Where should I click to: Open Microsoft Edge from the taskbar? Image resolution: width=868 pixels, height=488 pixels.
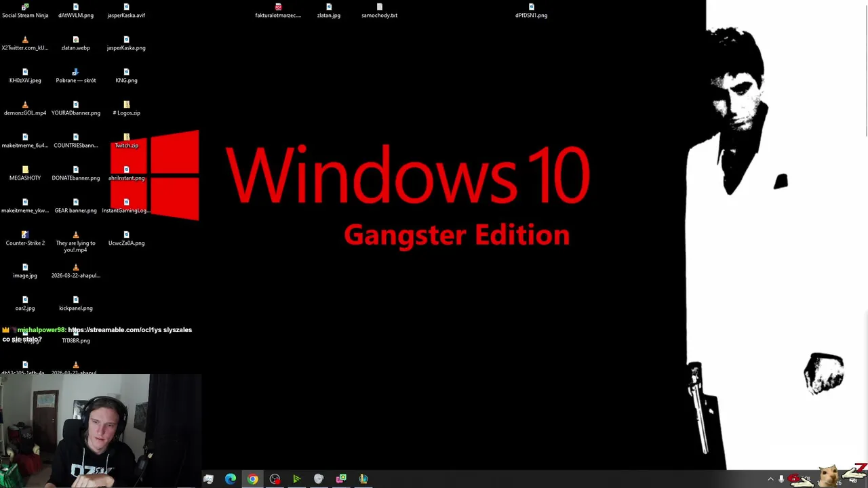(x=231, y=479)
